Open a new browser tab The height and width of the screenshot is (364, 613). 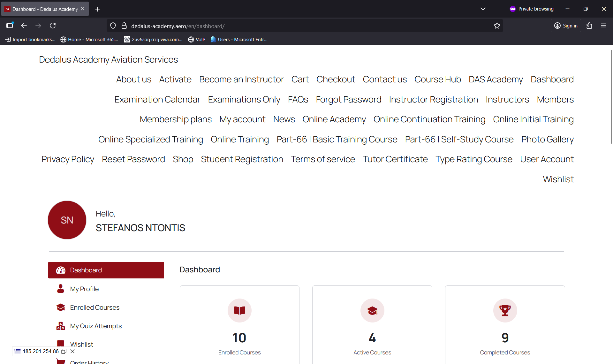pyautogui.click(x=97, y=9)
